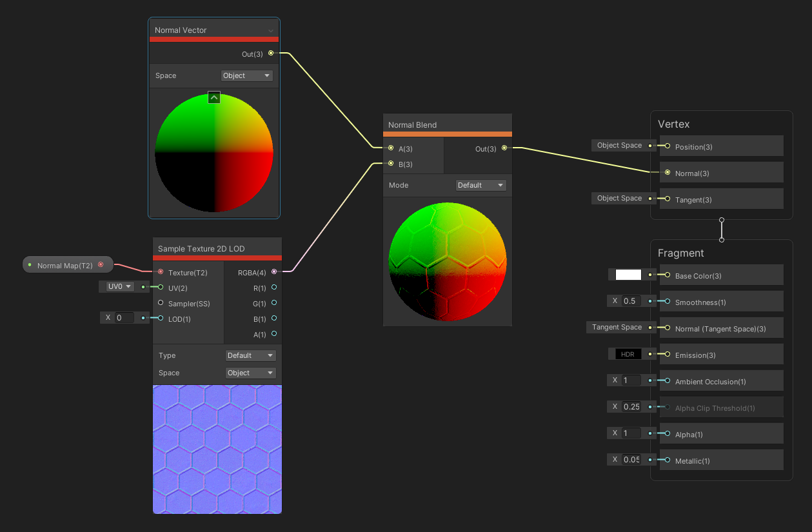Click the Texture(T2) input port
This screenshot has width=812, height=532.
tap(161, 272)
